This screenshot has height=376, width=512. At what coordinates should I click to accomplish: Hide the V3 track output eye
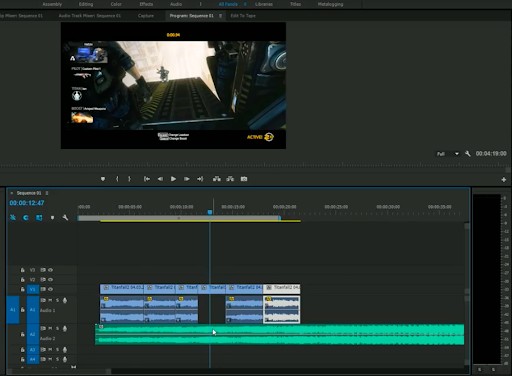50,270
